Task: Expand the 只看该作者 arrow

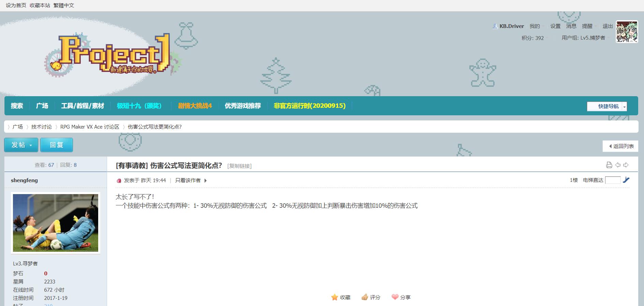Action: [x=205, y=180]
